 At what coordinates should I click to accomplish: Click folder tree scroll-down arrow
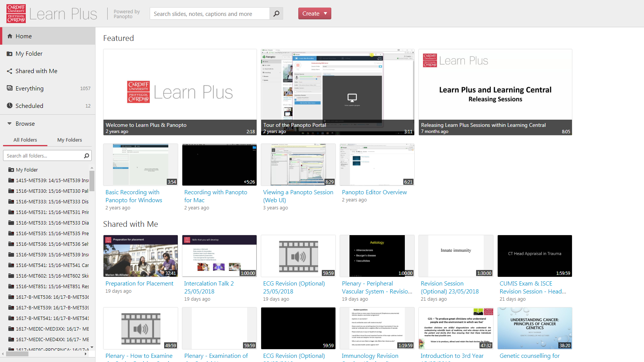click(92, 347)
